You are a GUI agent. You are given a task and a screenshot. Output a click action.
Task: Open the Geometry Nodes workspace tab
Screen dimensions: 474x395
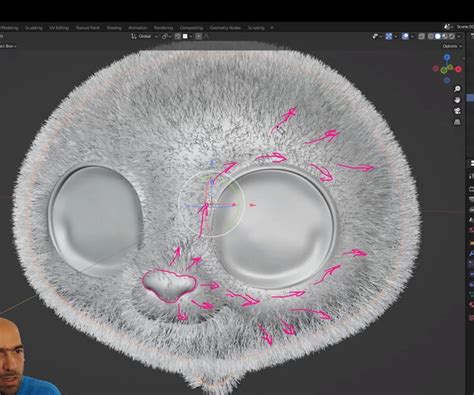tap(225, 28)
